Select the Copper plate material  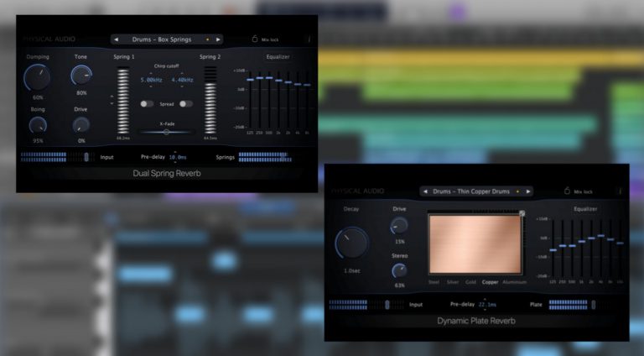coord(490,282)
